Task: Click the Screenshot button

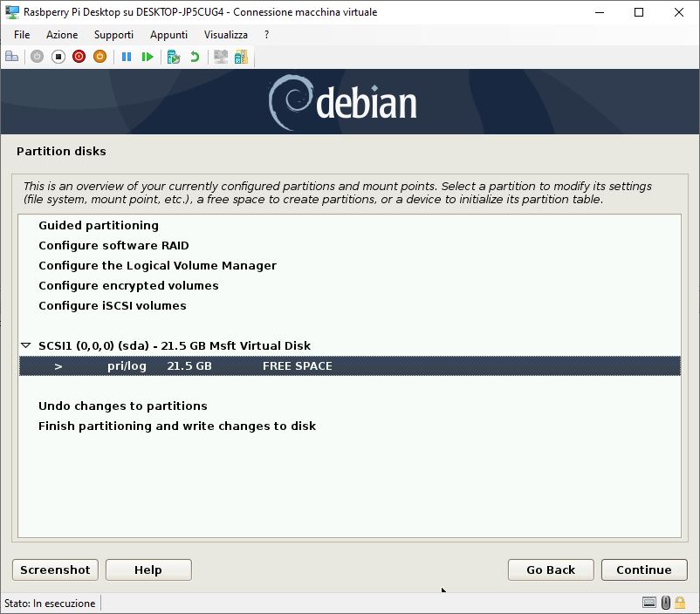Action: point(55,570)
